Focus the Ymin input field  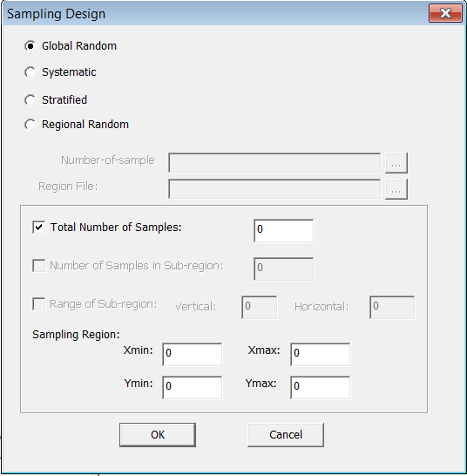(192, 387)
